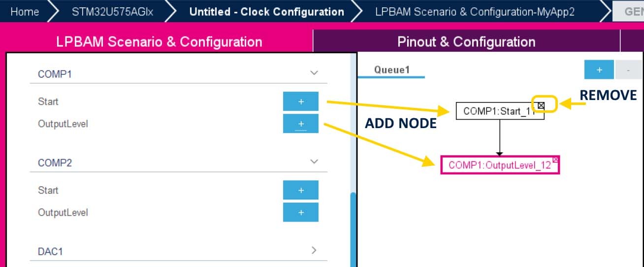Add a COMP2 OutputLevel node
This screenshot has height=267, width=644.
(x=301, y=212)
